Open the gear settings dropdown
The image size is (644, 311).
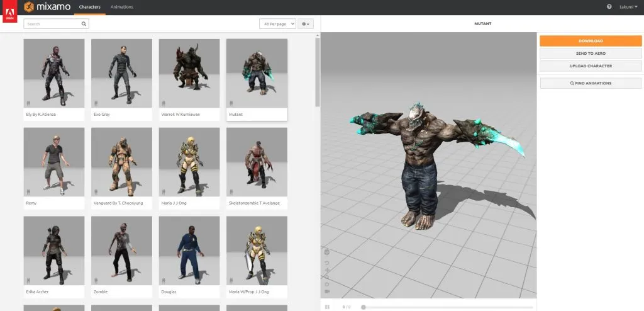point(306,24)
